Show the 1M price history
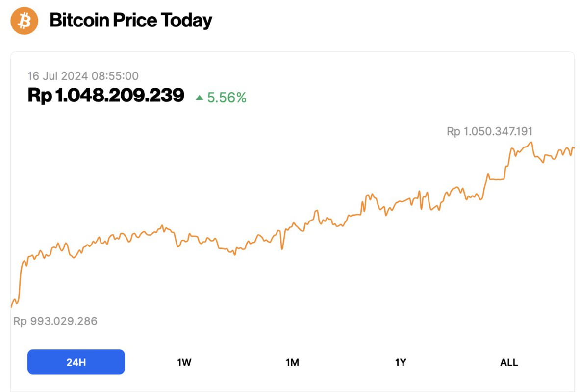580x392 pixels. pyautogui.click(x=292, y=362)
